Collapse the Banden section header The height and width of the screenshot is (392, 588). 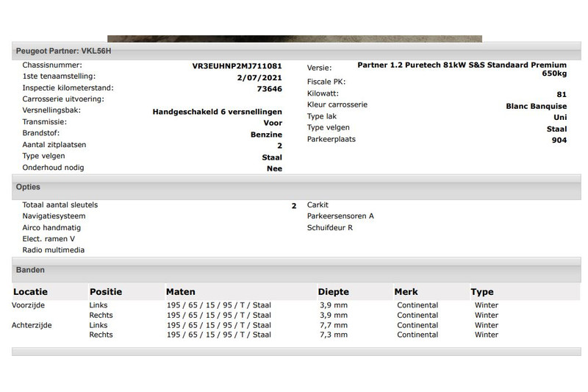[30, 270]
